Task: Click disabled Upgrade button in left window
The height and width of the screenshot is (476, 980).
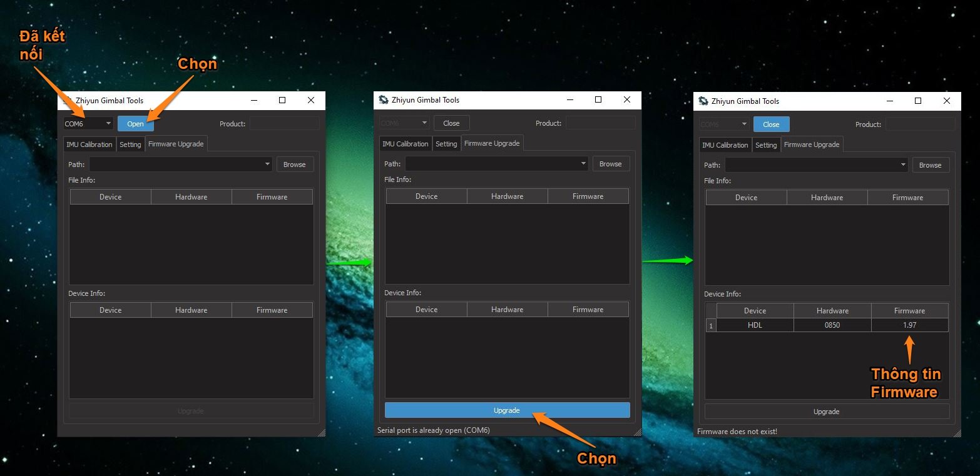Action: [x=191, y=411]
